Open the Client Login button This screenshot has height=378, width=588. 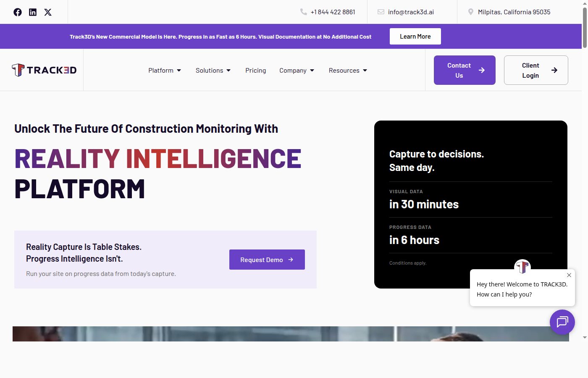pyautogui.click(x=536, y=70)
